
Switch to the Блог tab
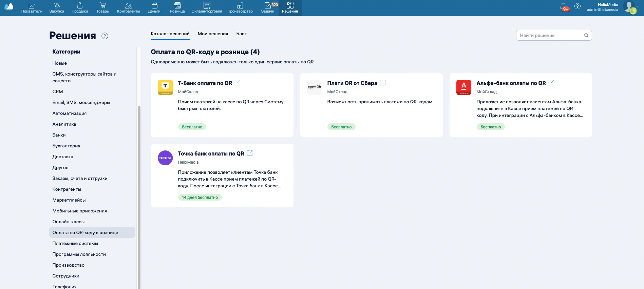242,34
